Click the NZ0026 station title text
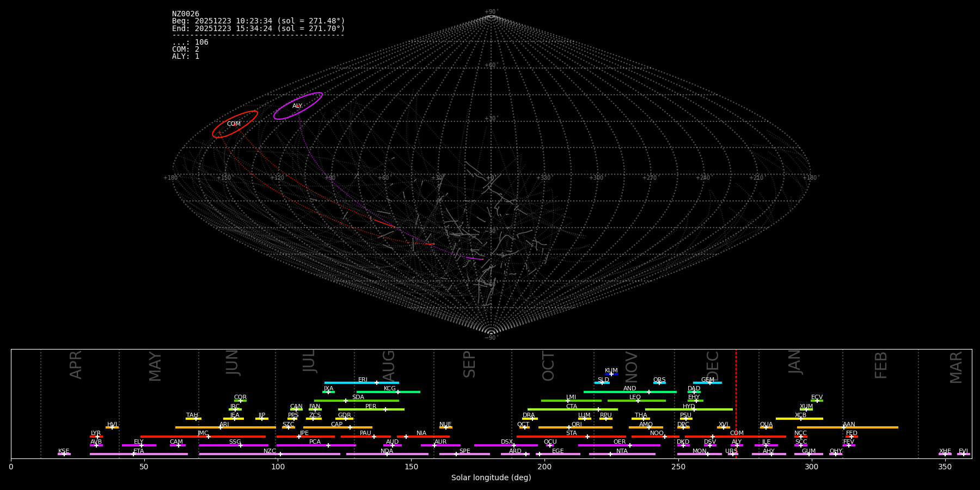980x490 pixels. click(186, 14)
